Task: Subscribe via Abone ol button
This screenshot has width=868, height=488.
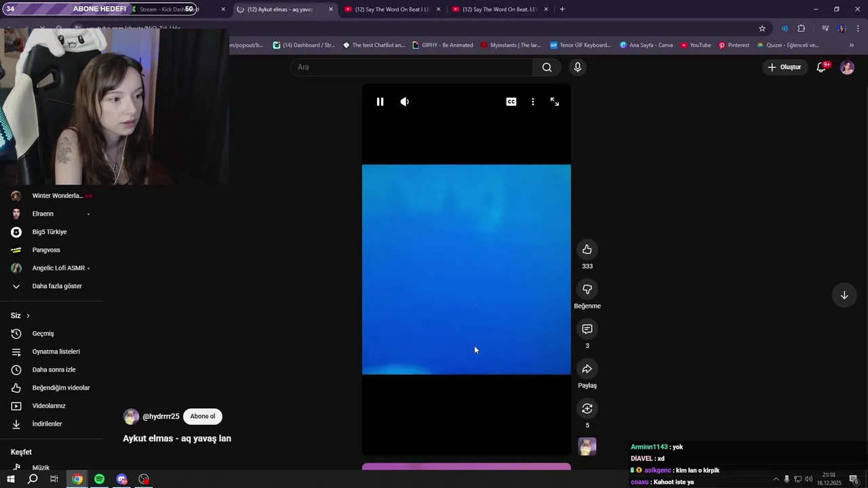Action: (203, 417)
